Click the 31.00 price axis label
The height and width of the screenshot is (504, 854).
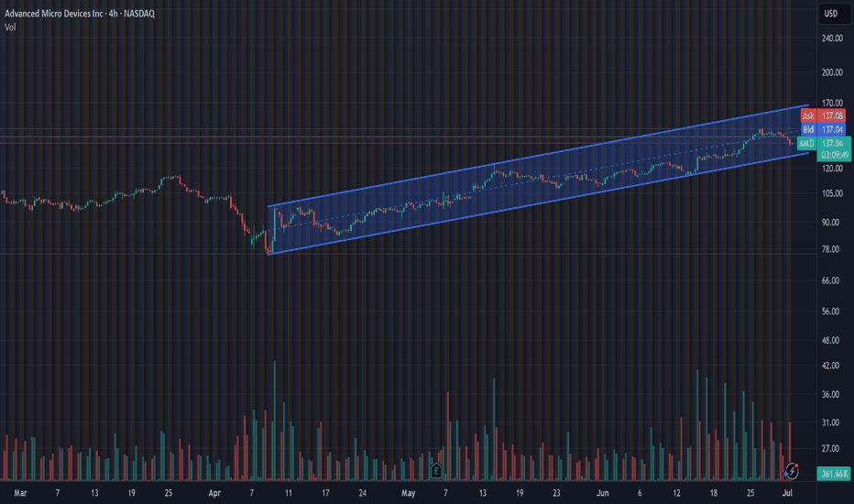[832, 422]
